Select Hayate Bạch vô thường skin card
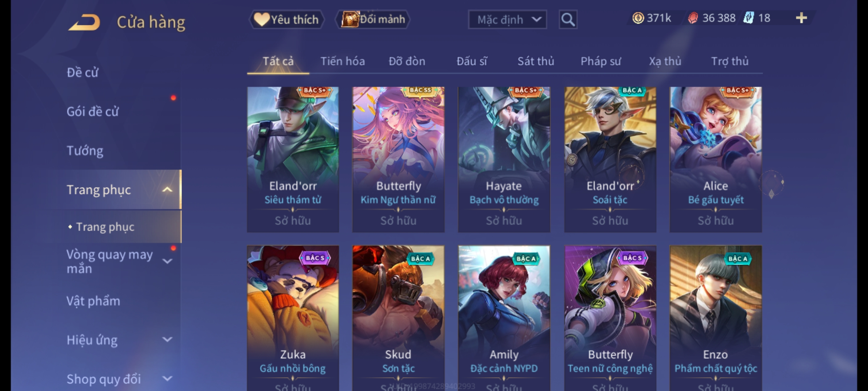Screen dimensions: 868x391 tap(504, 159)
